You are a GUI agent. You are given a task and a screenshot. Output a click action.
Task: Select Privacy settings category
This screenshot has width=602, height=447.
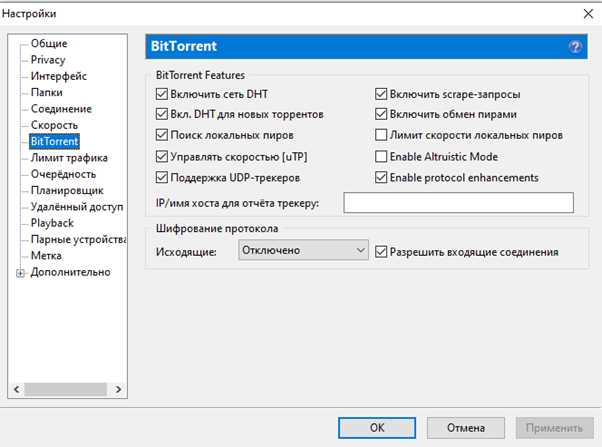[x=48, y=60]
